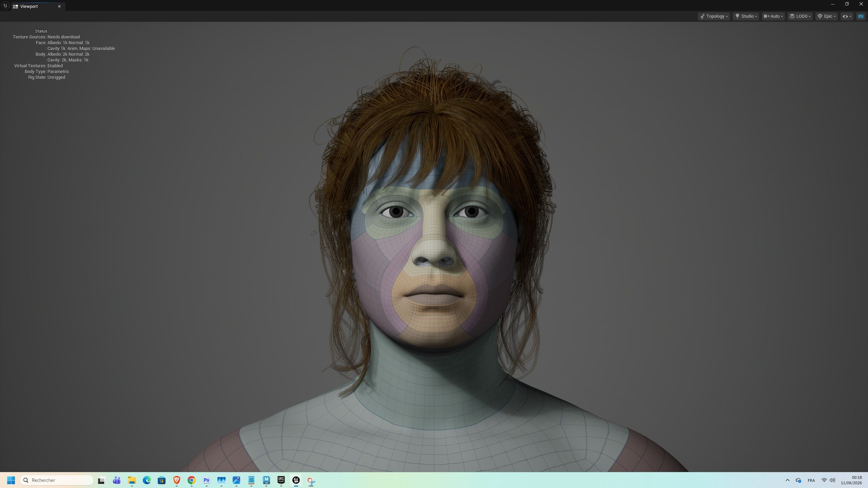
Task: Open the clock and date 00:18
Action: [851, 480]
